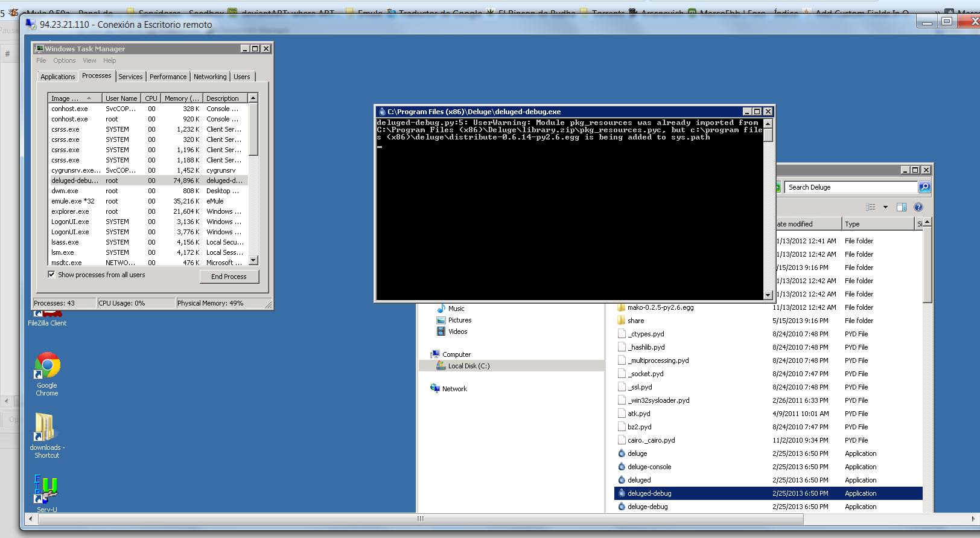The image size is (980, 538).
Task: Switch to Performance tab
Action: pyautogui.click(x=168, y=77)
